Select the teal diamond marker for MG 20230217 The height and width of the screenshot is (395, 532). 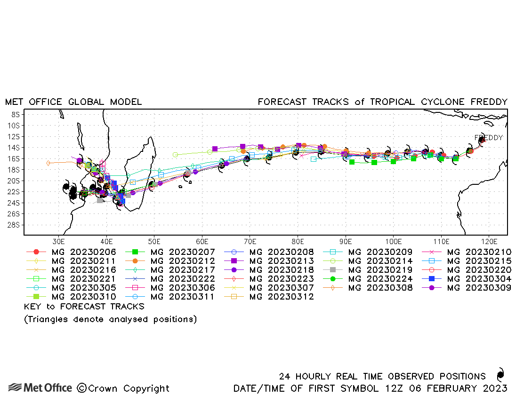pos(135,270)
